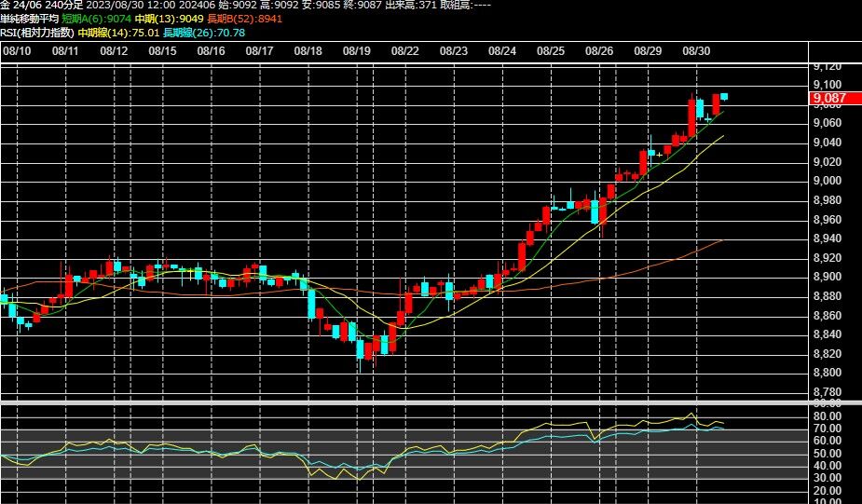862x504 pixels.
Task: Select the '中期線(14):75.01' RSI label
Action: (x=118, y=33)
